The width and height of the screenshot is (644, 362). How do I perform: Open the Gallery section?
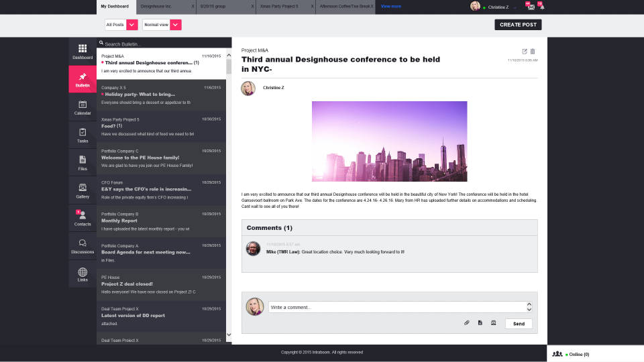pyautogui.click(x=83, y=191)
